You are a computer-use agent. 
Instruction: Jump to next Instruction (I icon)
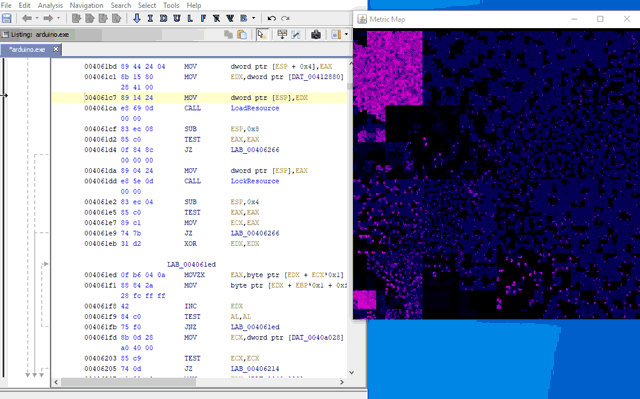[150, 18]
